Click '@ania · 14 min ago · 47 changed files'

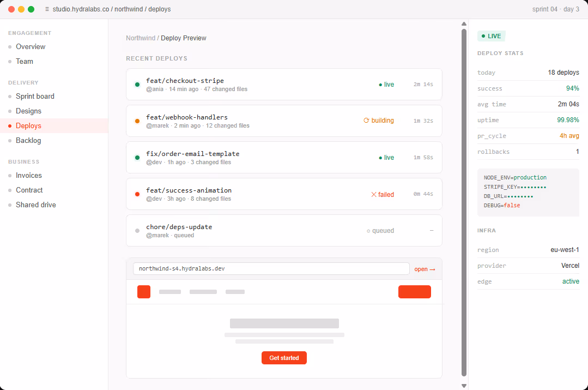197,89
